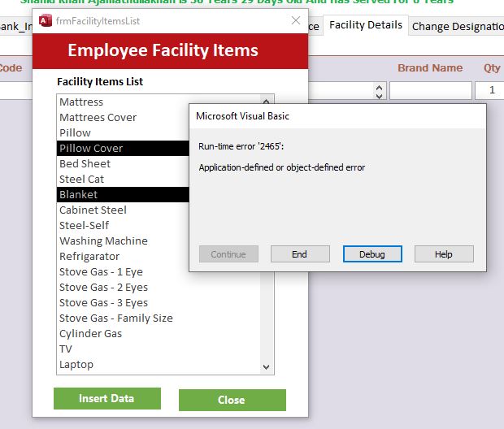
Task: Select TV in the items list
Action: [x=159, y=349]
